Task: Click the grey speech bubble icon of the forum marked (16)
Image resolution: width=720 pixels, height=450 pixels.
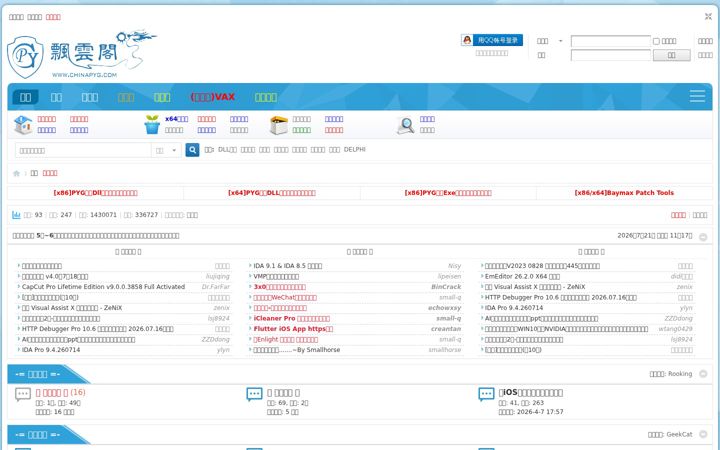Action: pyautogui.click(x=23, y=394)
